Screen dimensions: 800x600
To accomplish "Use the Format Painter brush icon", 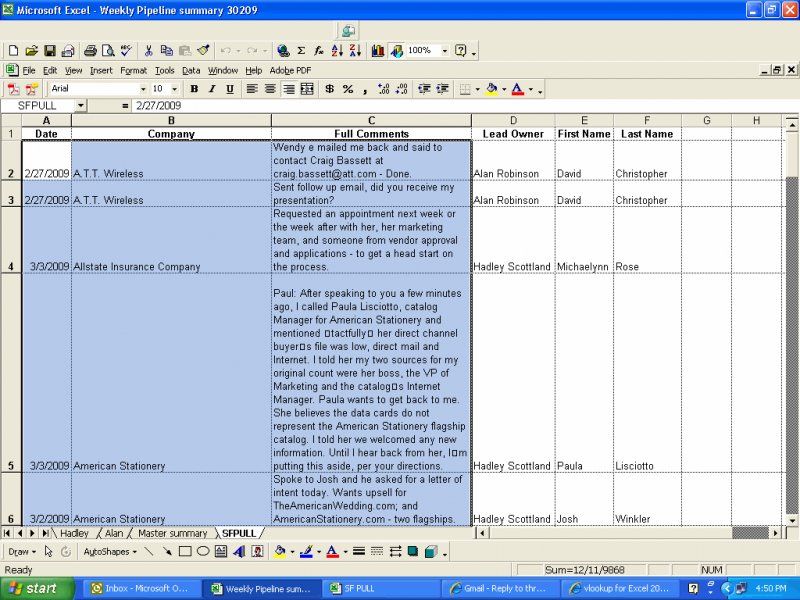I will pos(204,51).
